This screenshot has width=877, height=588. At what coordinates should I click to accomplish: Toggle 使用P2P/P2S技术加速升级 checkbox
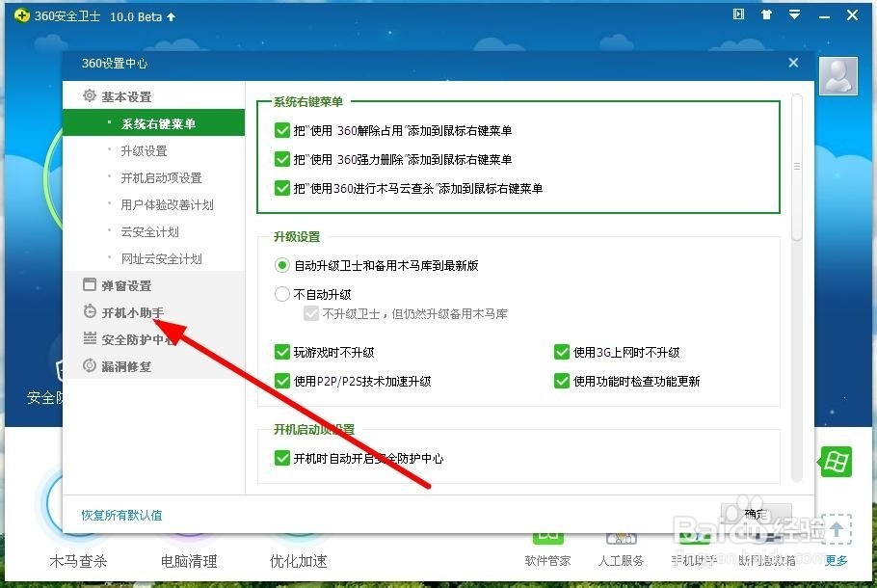point(281,381)
